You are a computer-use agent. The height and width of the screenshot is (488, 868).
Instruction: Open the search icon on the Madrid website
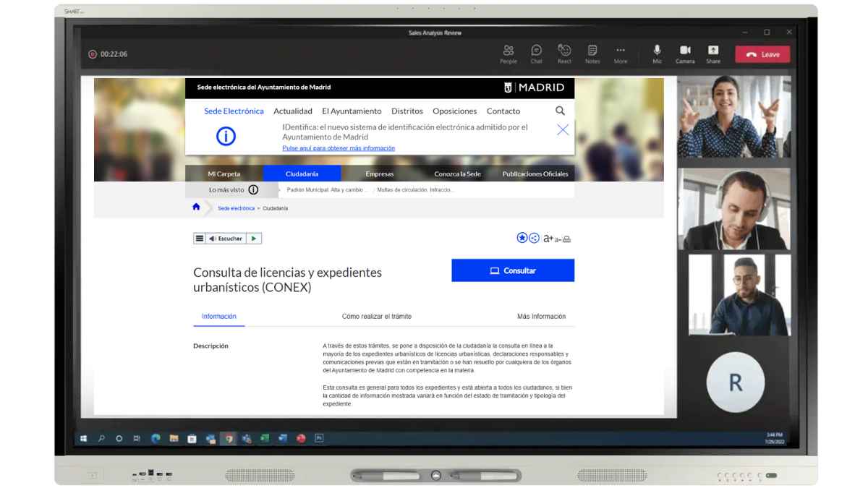tap(560, 111)
